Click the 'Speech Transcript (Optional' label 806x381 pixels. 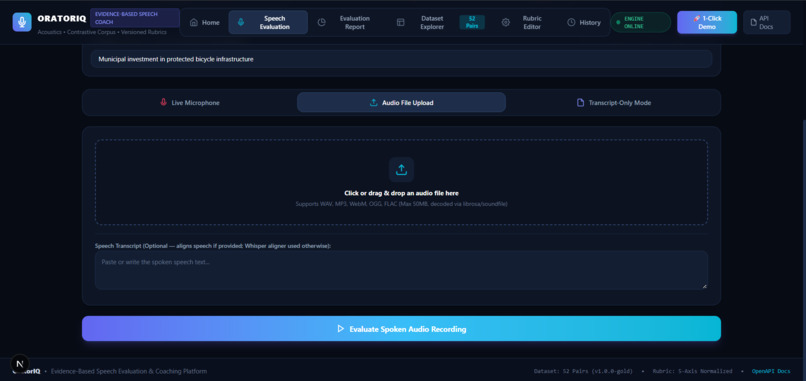(x=213, y=246)
